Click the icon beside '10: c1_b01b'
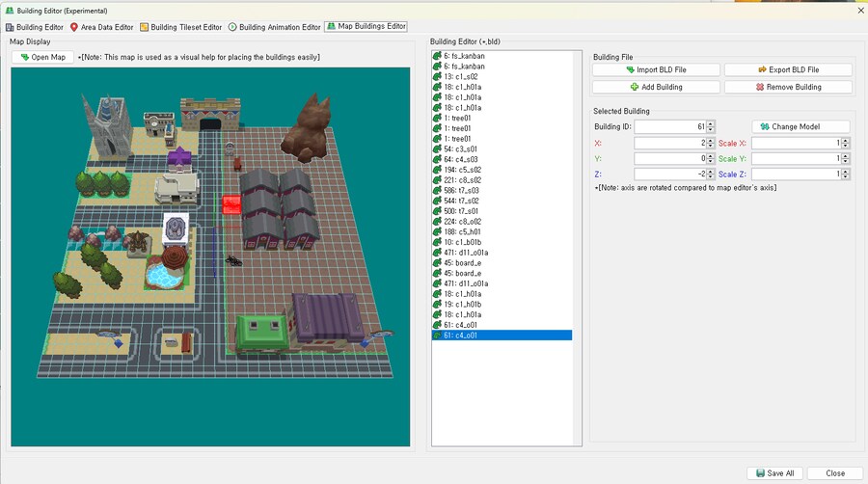Viewport: 868px width, 484px height. 437,242
